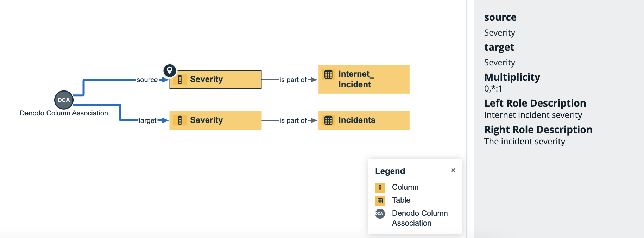Click the location pin marker icon
Screen dimensions: 644x238
click(x=170, y=71)
